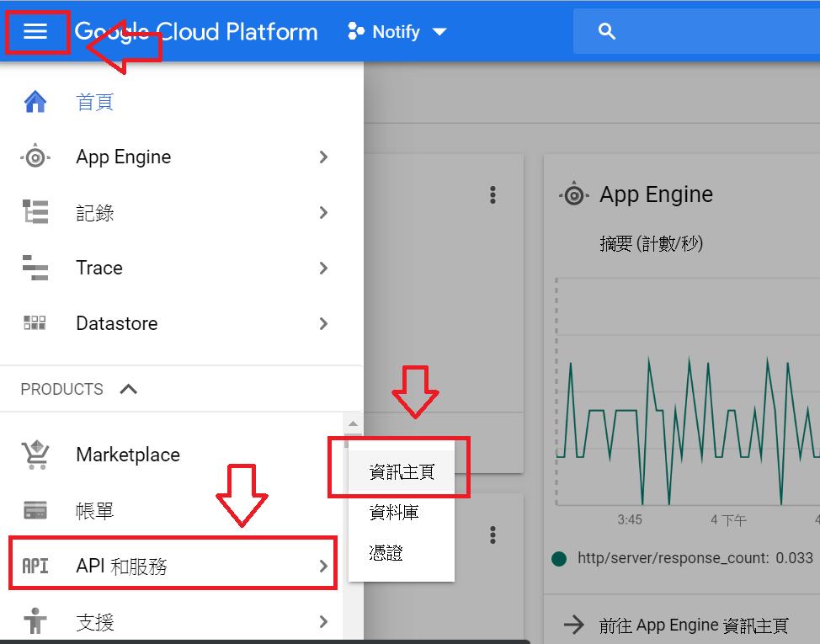
Task: Select 帳單 in the navigation menu
Action: pyautogui.click(x=95, y=511)
